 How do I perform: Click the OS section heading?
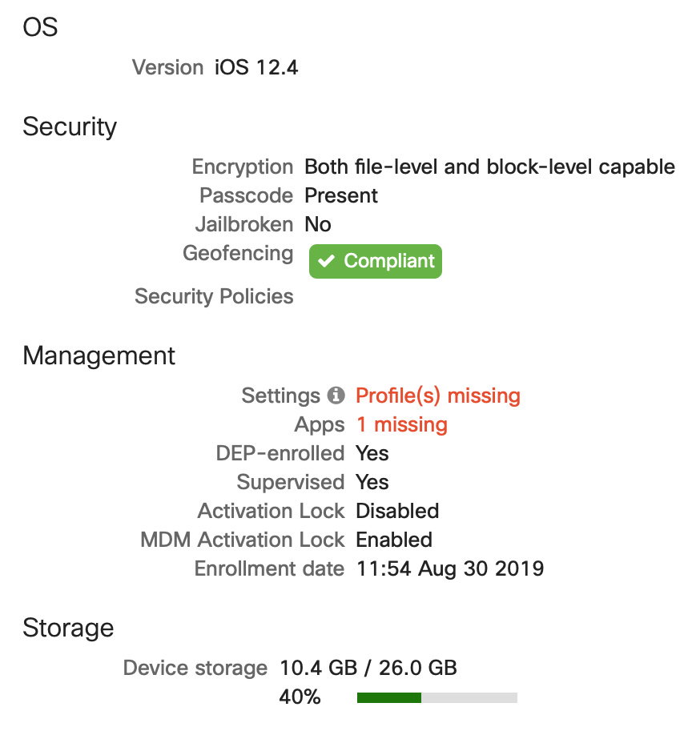[x=40, y=27]
